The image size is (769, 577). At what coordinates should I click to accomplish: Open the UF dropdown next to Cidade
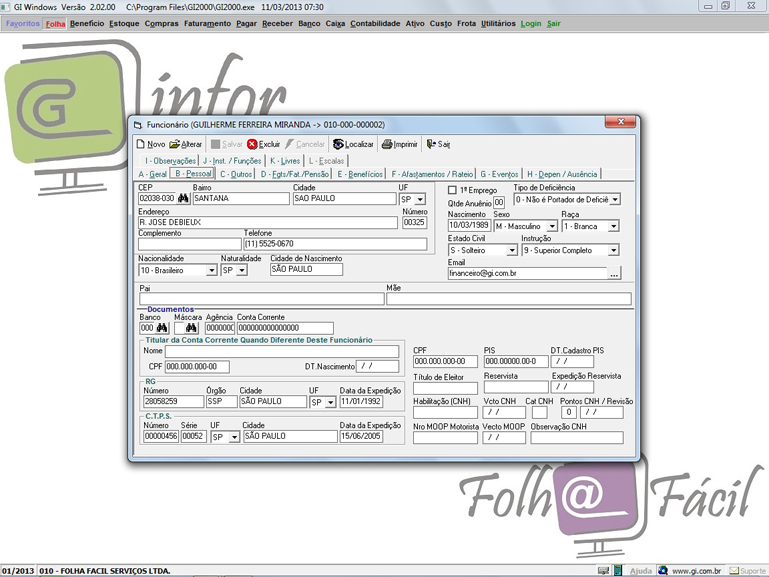click(x=420, y=200)
